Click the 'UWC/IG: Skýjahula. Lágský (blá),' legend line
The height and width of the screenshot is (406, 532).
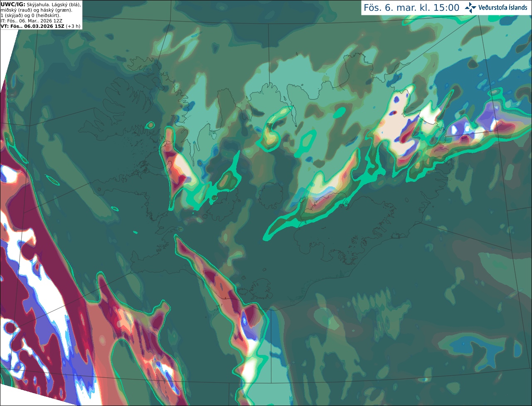(41, 4)
